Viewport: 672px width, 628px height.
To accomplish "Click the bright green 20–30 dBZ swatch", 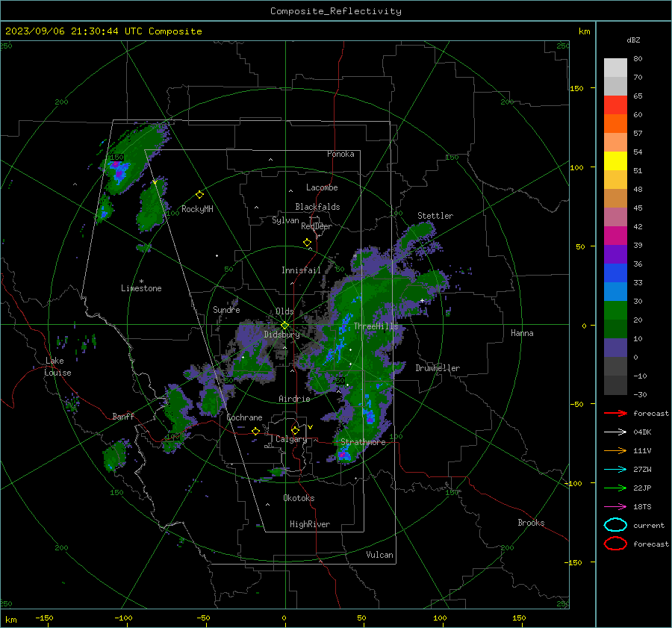I will [x=615, y=311].
